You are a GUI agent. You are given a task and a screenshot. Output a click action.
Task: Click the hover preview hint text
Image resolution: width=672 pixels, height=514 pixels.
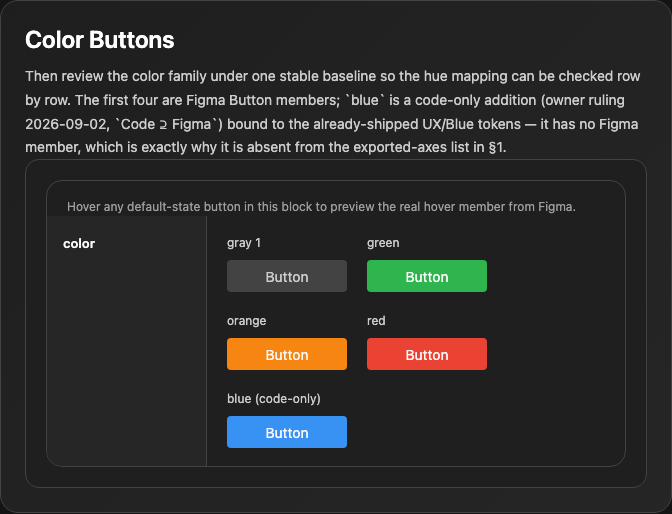click(321, 207)
